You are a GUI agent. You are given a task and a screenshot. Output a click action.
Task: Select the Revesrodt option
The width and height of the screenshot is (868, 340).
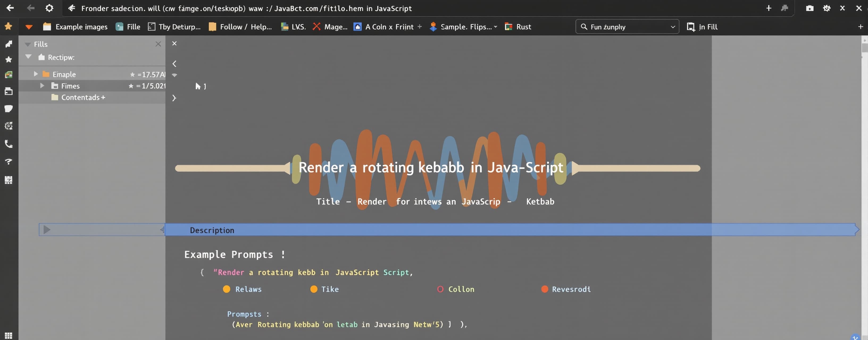[566, 289]
